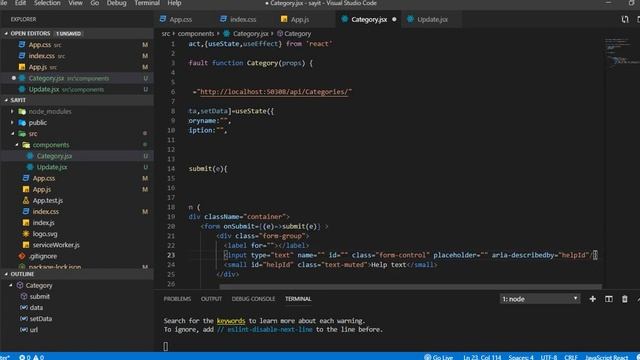Select the Terminal panel tab
This screenshot has height=360, width=640.
click(x=298, y=299)
